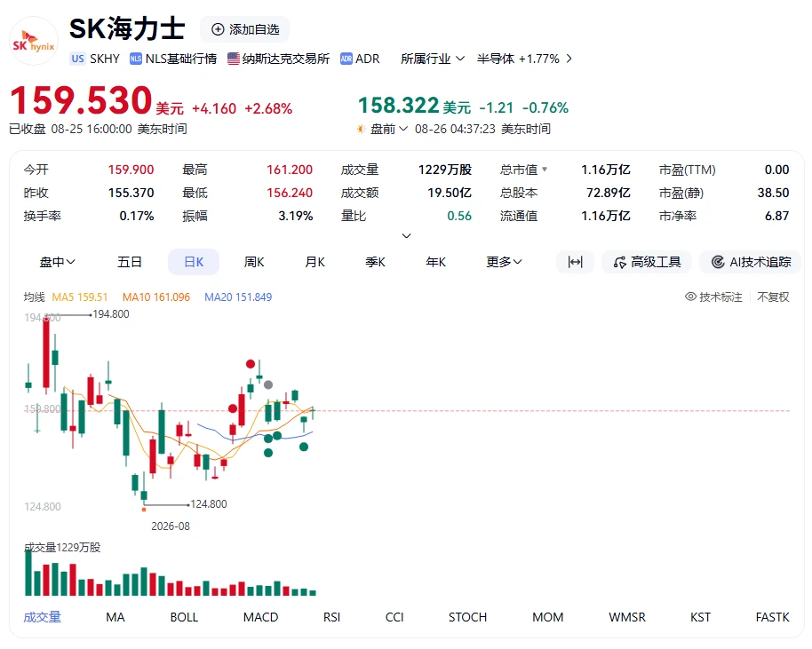Click the AI技术追踪 target icon
Viewport: 812px width, 649px height.
pyautogui.click(x=718, y=262)
